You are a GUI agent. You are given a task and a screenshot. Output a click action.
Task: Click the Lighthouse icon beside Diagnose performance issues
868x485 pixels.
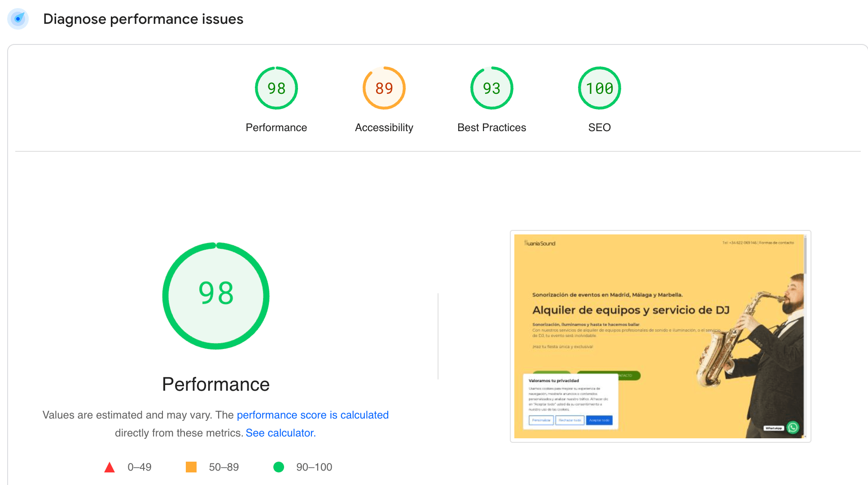tap(18, 19)
